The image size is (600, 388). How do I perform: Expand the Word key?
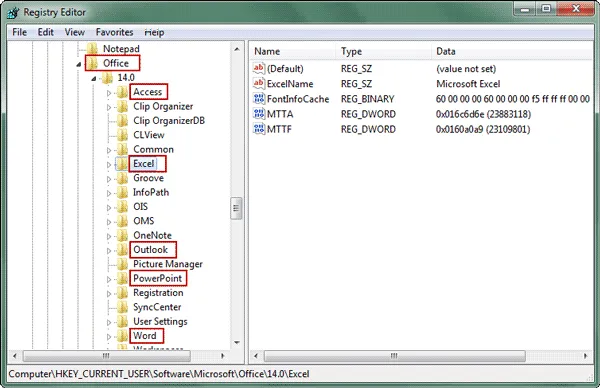(x=109, y=337)
